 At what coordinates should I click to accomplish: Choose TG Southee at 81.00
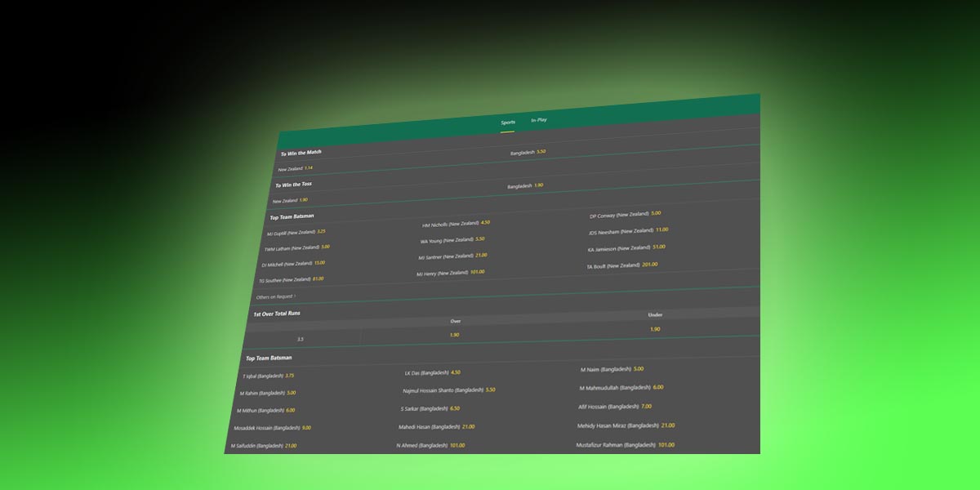click(x=291, y=279)
